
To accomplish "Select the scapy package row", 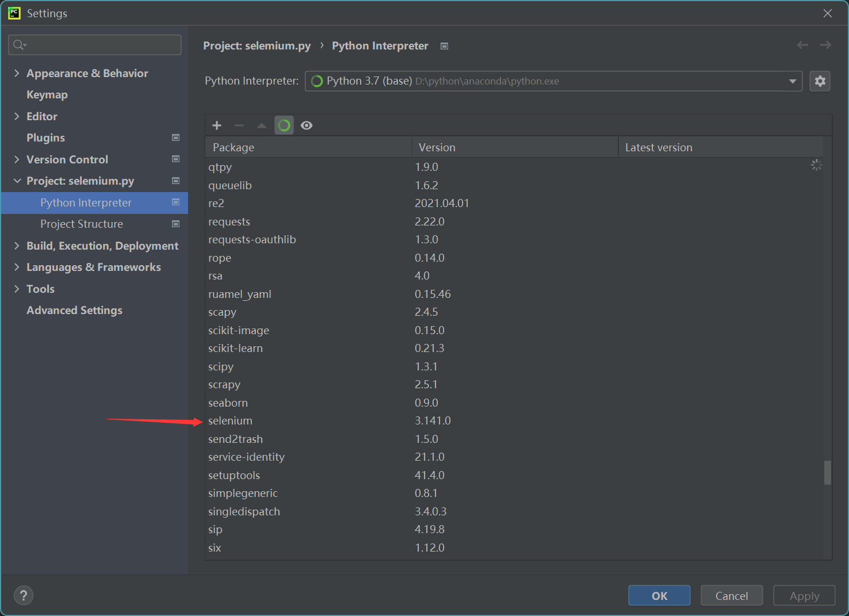I will pyautogui.click(x=514, y=312).
